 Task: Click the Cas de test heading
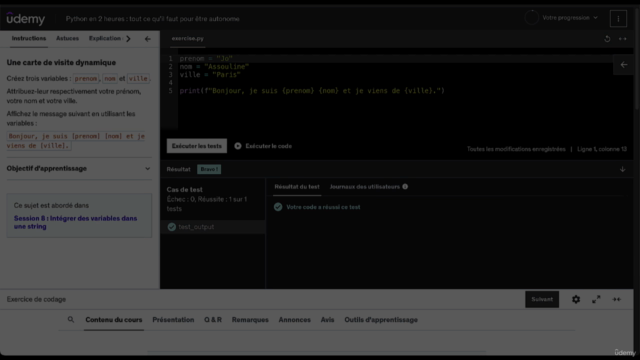pos(184,189)
